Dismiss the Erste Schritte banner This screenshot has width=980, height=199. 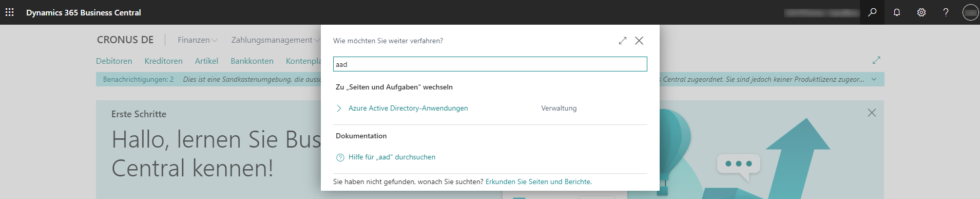(872, 113)
